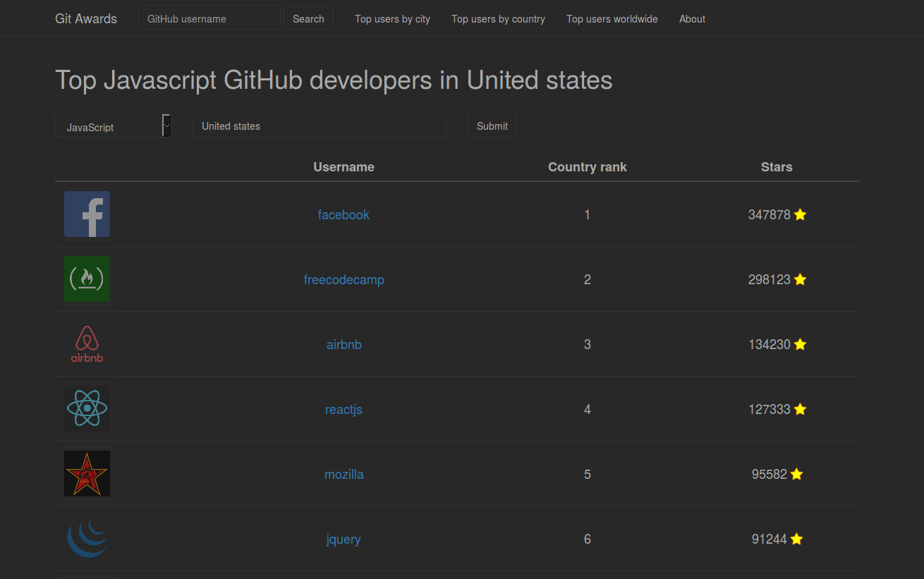Click country rank 5 in mozilla row

[588, 475]
